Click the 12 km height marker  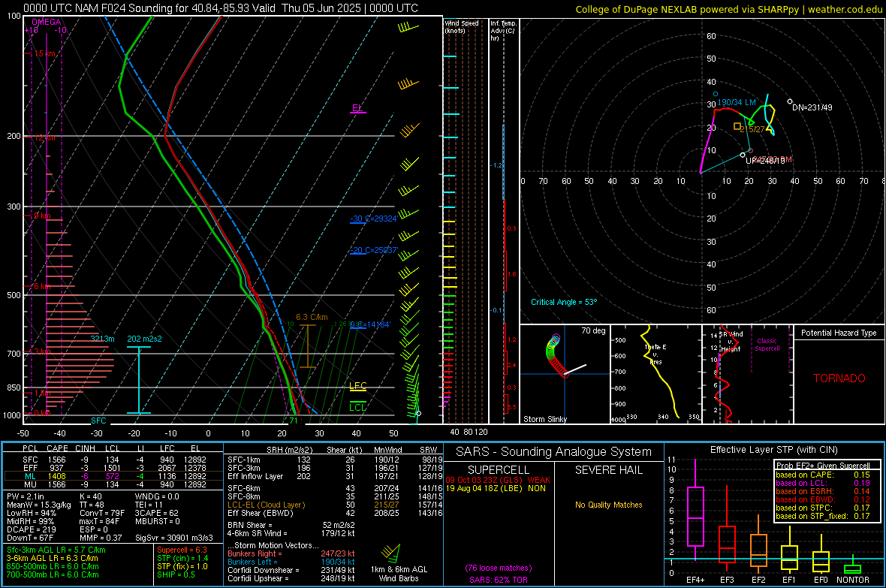[x=44, y=137]
